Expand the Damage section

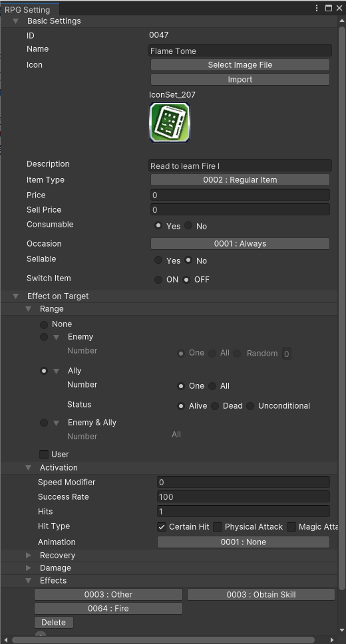click(29, 568)
